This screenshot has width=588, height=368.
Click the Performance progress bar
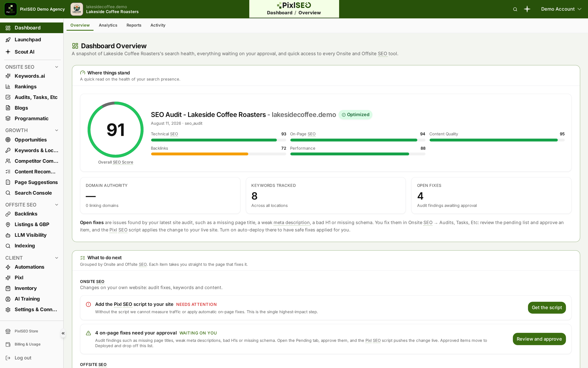[x=358, y=154]
